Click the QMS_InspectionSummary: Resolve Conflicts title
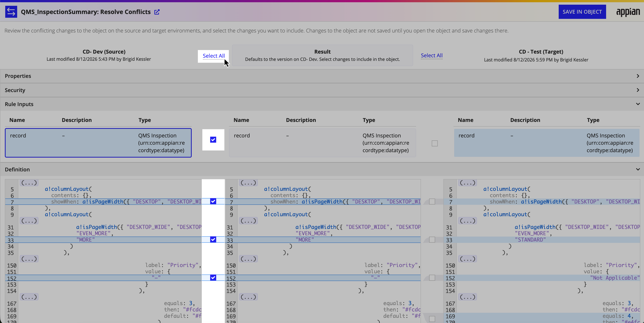 (86, 12)
